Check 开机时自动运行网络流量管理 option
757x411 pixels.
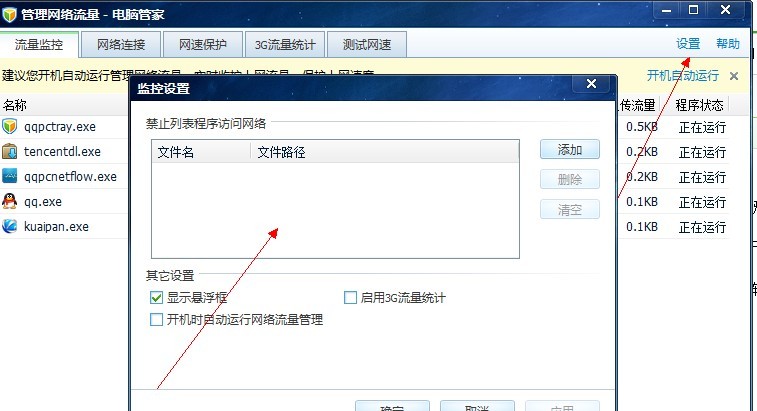point(156,319)
